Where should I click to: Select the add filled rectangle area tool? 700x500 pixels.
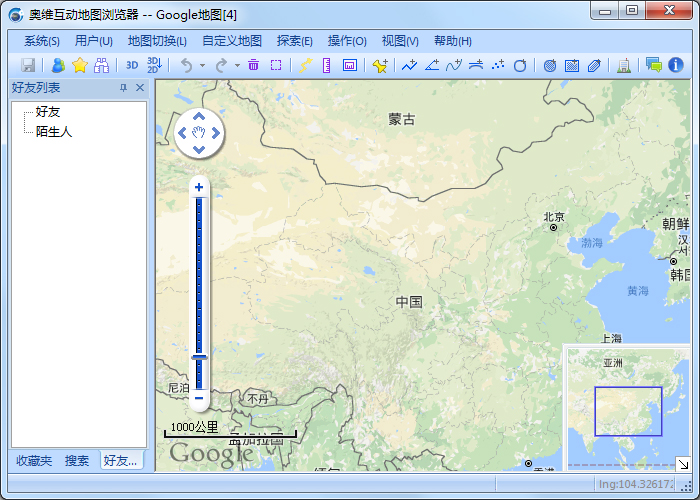(572, 65)
